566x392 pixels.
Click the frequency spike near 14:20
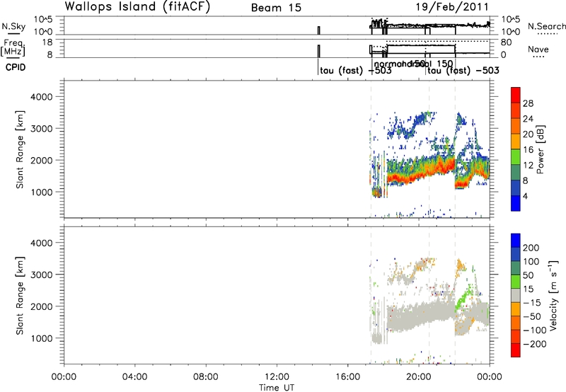(319, 51)
